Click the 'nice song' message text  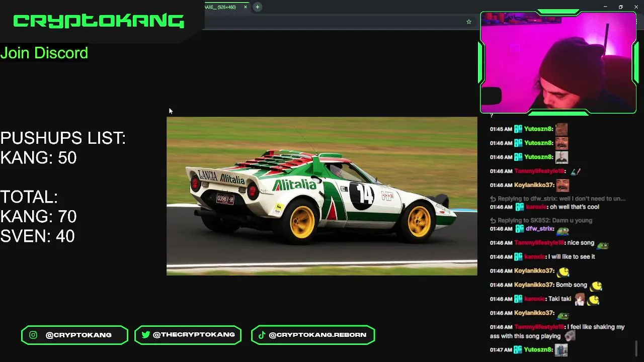pos(581,243)
